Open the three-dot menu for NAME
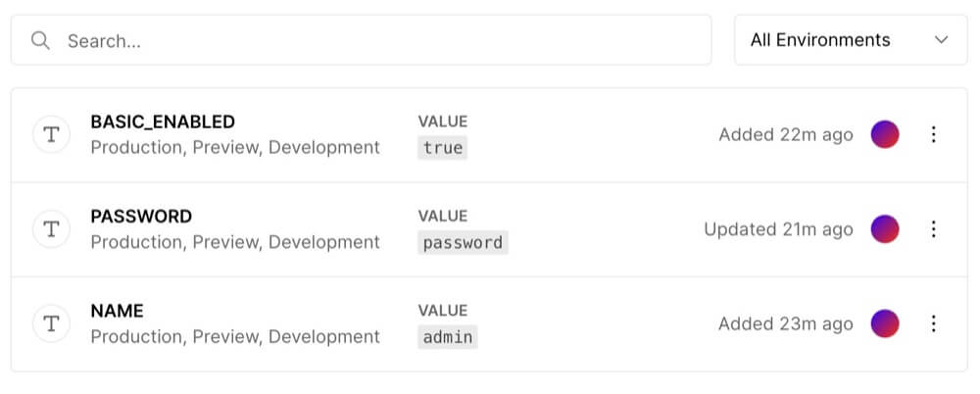This screenshot has width=980, height=394. 933,323
